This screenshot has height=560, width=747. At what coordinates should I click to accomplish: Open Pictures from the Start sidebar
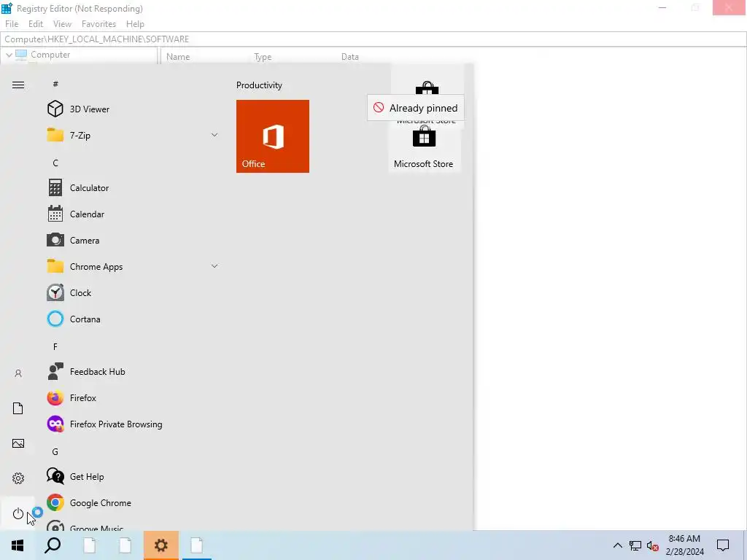pos(18,443)
